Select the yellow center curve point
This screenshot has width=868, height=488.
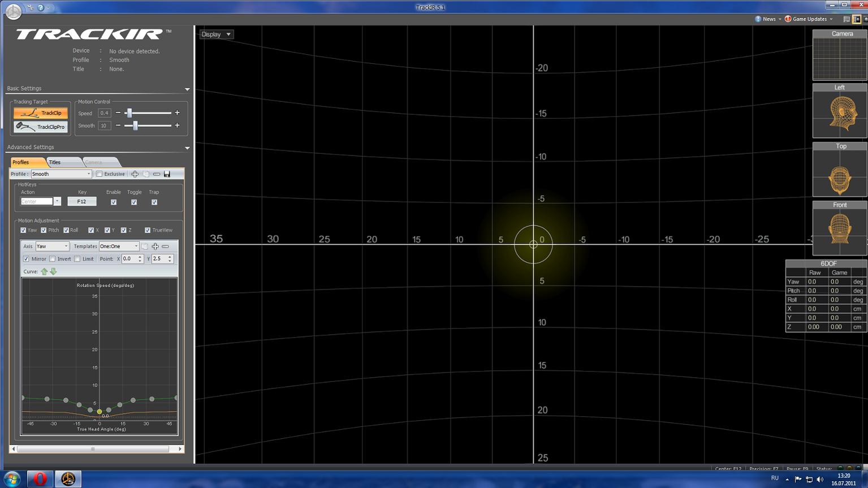100,412
